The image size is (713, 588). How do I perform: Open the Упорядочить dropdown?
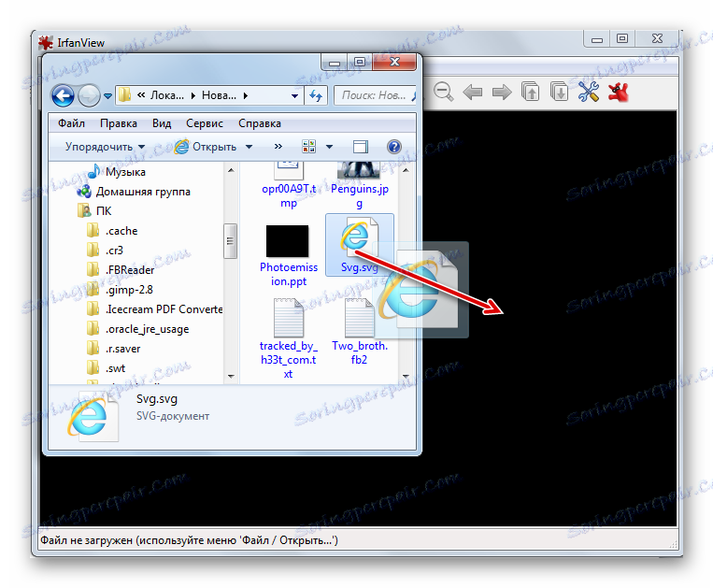click(x=105, y=147)
